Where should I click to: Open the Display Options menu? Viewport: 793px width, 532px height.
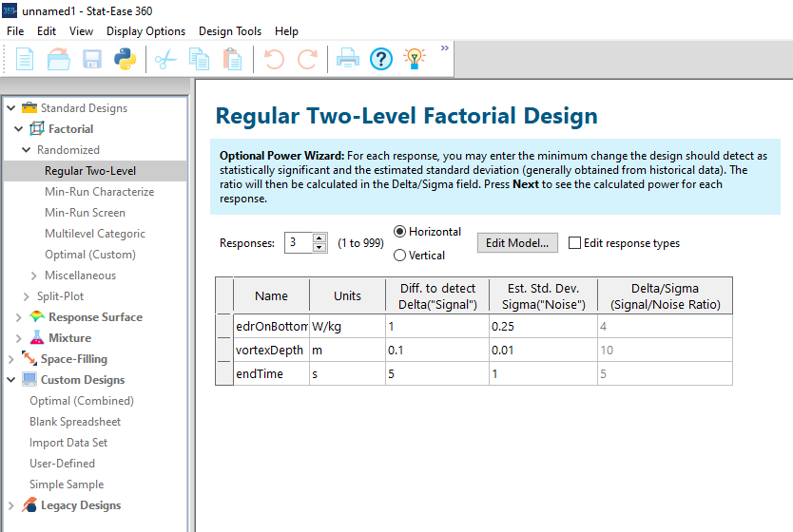click(145, 31)
